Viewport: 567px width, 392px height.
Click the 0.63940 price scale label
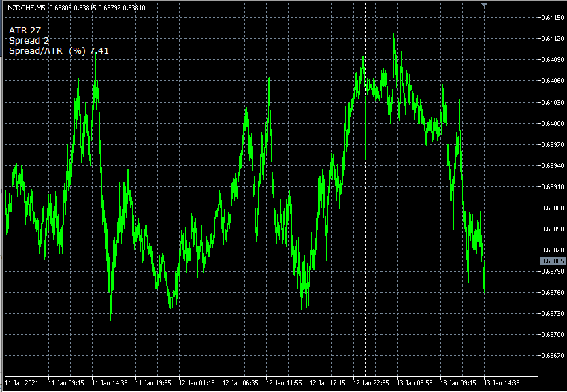553,166
